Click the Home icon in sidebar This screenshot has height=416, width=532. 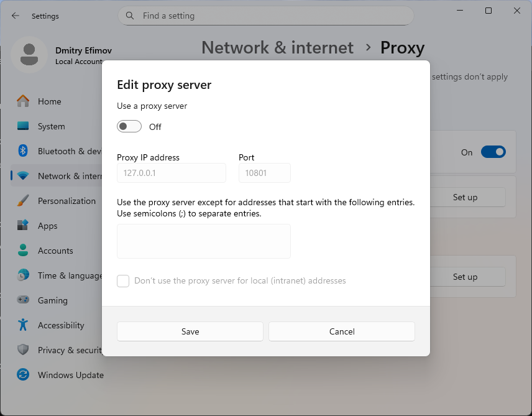23,101
